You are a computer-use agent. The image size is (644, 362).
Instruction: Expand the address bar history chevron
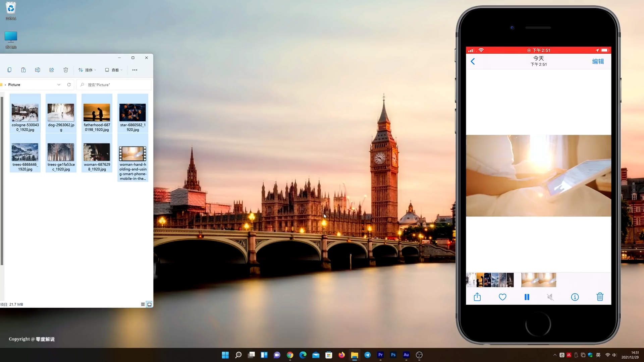tap(59, 85)
